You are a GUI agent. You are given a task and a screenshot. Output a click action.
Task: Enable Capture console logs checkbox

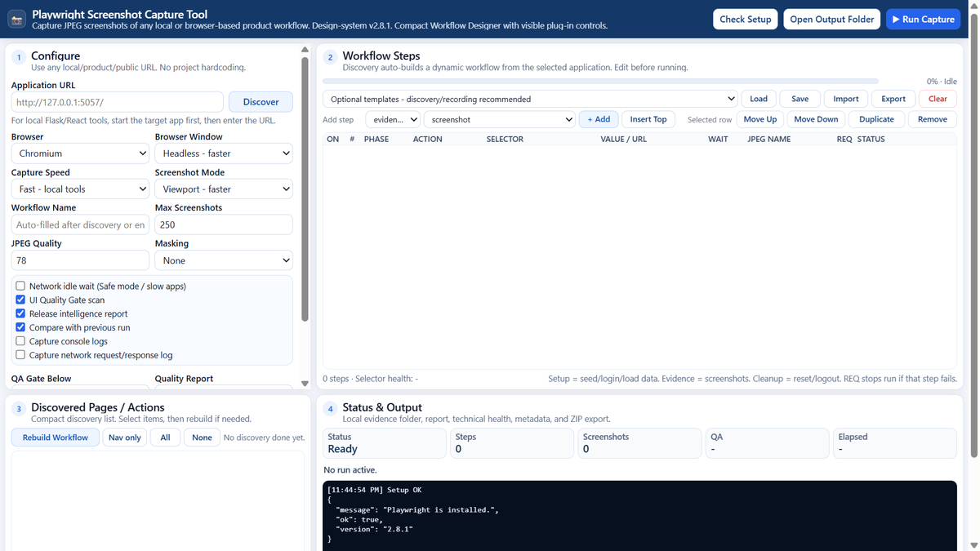(20, 341)
